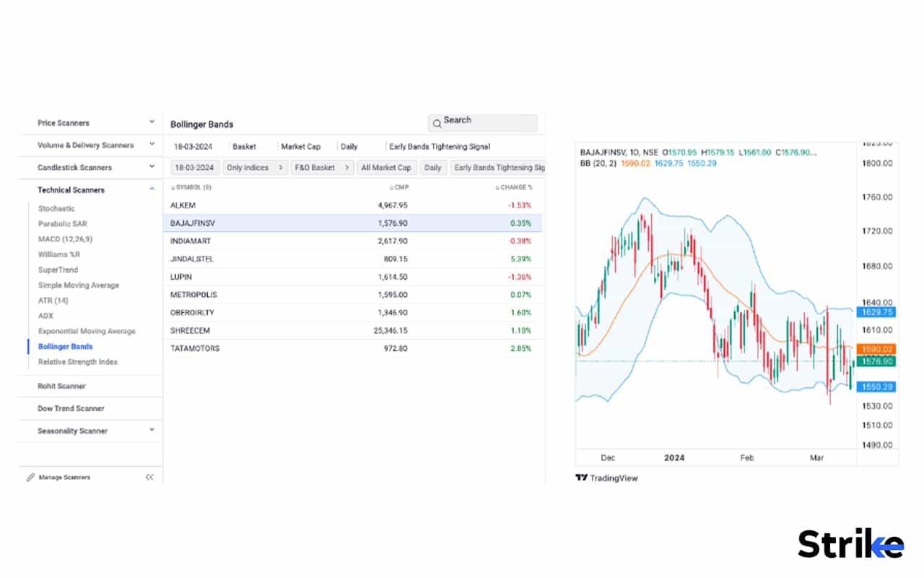Click the Manage Scanners pencil icon
The image size is (924, 578).
[x=30, y=477]
